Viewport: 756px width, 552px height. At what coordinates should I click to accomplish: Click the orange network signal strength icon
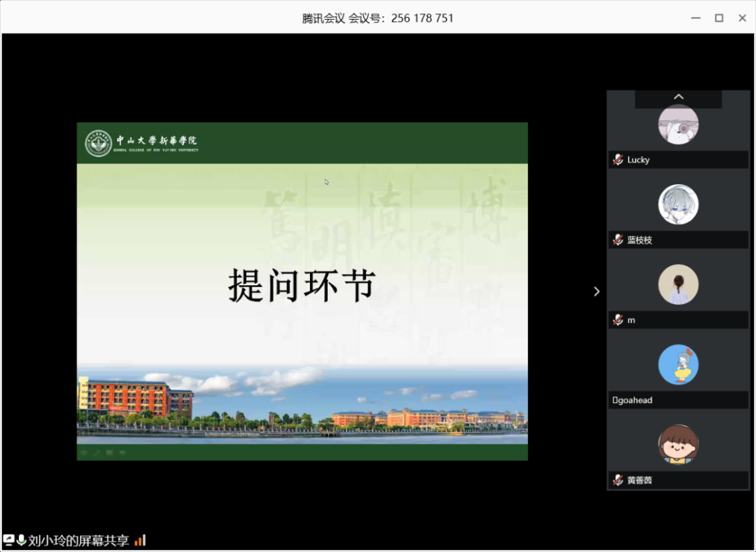tap(140, 540)
